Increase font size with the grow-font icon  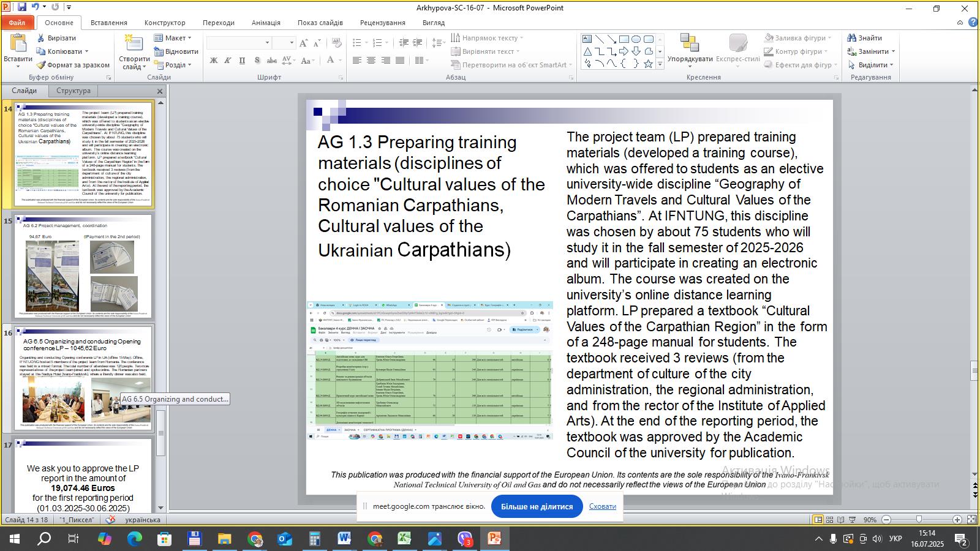click(x=304, y=43)
